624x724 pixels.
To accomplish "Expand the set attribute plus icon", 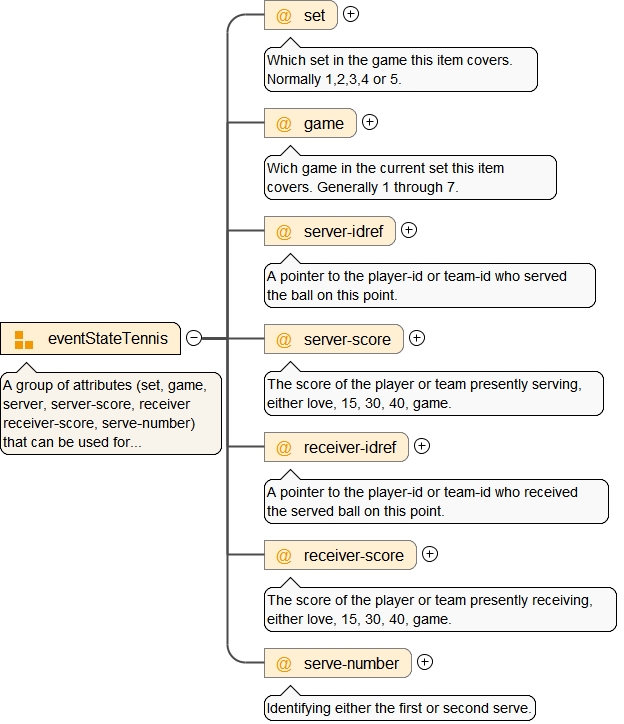I will coord(351,14).
